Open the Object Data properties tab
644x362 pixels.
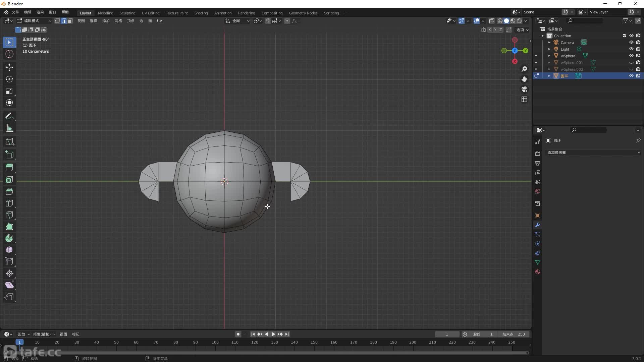538,262
